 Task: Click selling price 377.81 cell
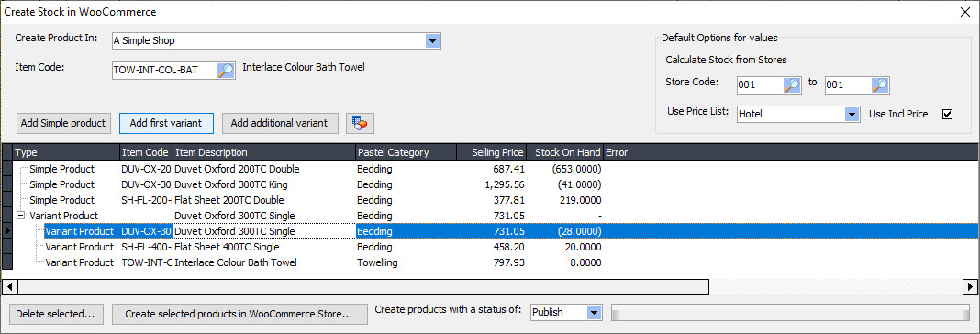491,200
